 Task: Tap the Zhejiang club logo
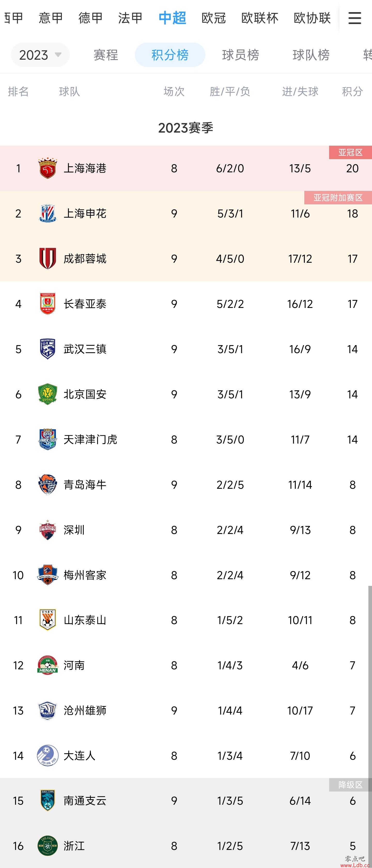48,846
